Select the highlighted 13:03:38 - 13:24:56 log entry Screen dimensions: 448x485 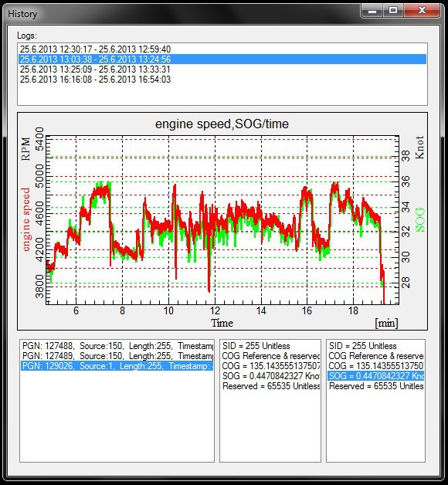point(222,59)
